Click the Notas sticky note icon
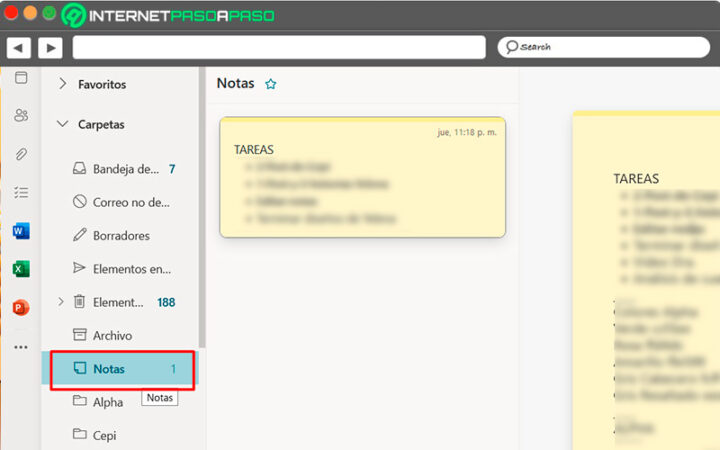This screenshot has height=450, width=720. pyautogui.click(x=80, y=368)
